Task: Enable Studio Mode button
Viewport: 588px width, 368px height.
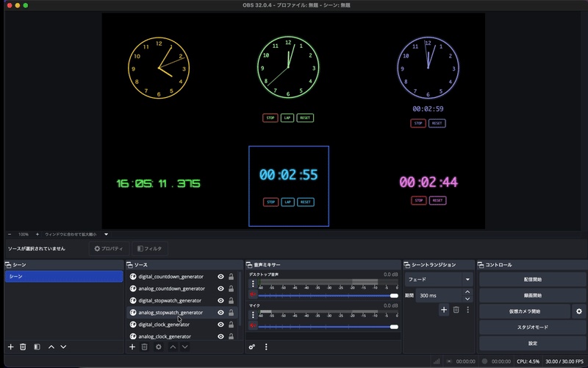Action: 532,327
